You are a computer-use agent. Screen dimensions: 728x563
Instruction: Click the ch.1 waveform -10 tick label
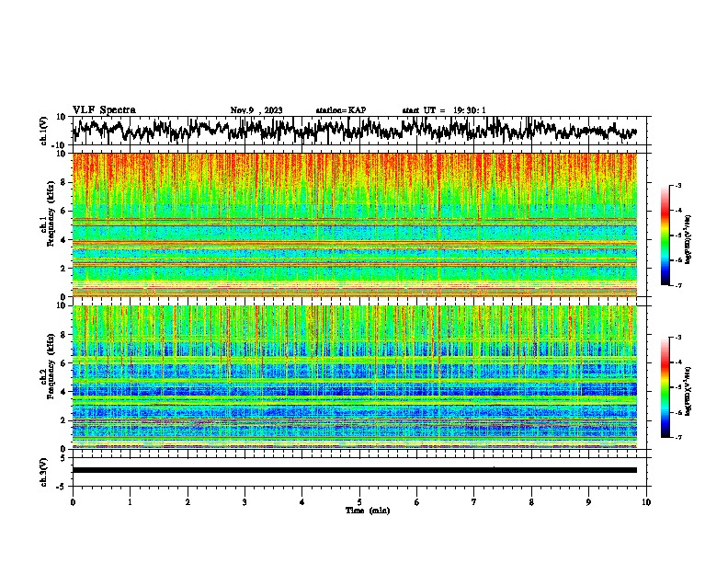coord(60,145)
